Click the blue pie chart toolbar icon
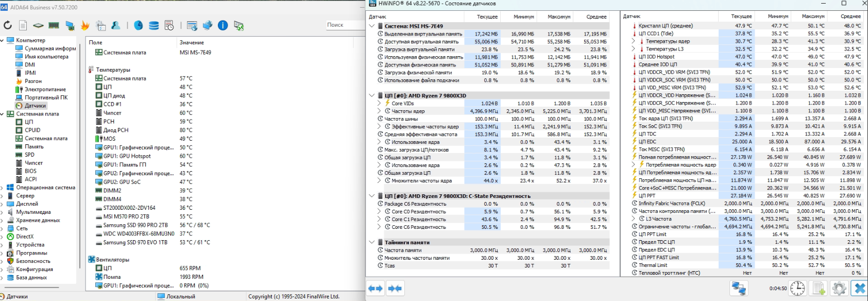Viewport: 868px width, 301px height. [139, 25]
